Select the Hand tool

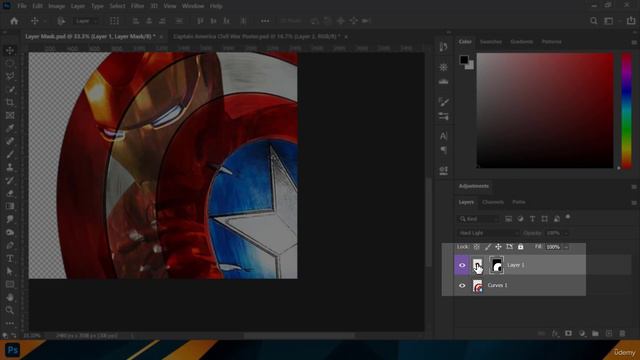[10, 297]
